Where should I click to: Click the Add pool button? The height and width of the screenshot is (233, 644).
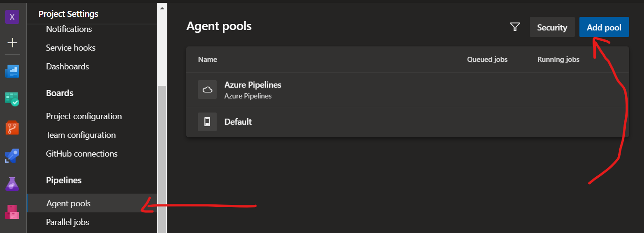[x=604, y=27]
